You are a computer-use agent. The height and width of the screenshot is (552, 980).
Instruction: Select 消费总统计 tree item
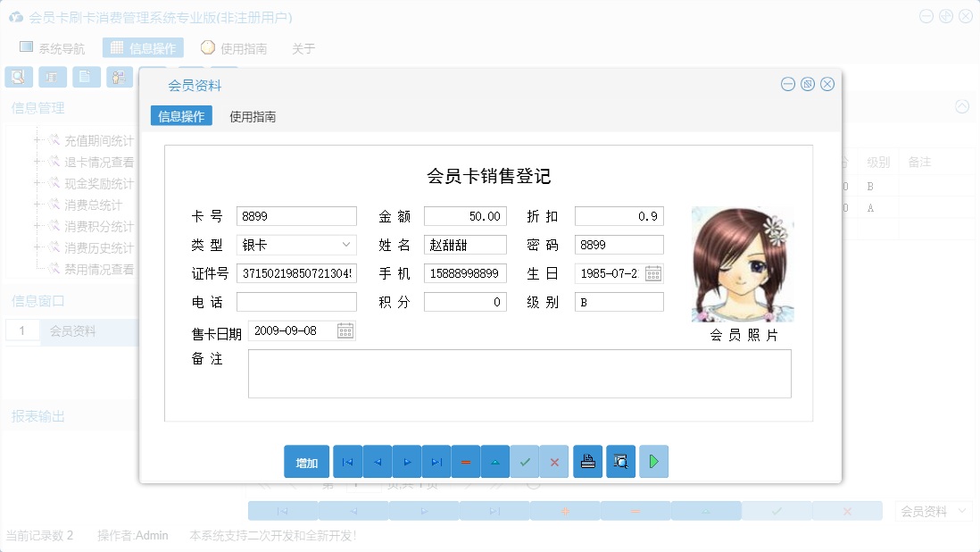point(93,205)
